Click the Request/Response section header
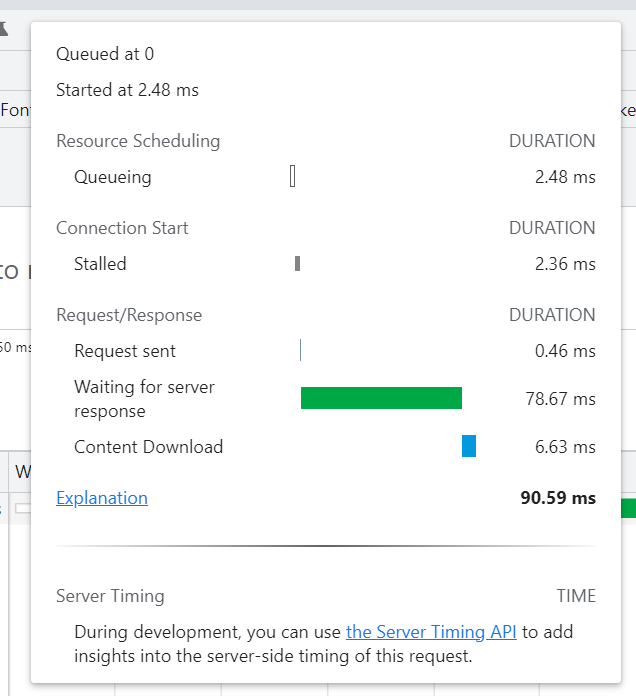This screenshot has height=696, width=636. (129, 315)
